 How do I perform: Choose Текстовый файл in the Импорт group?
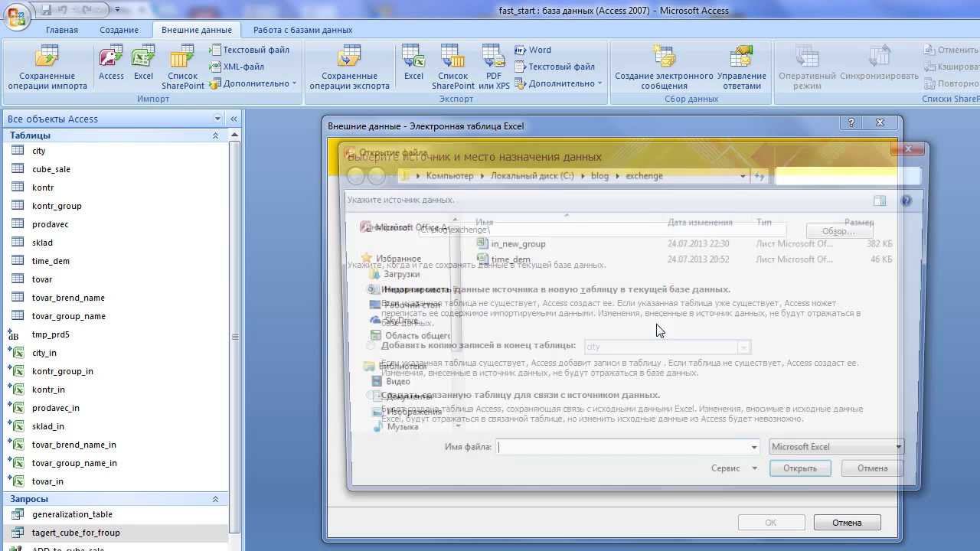pos(250,50)
